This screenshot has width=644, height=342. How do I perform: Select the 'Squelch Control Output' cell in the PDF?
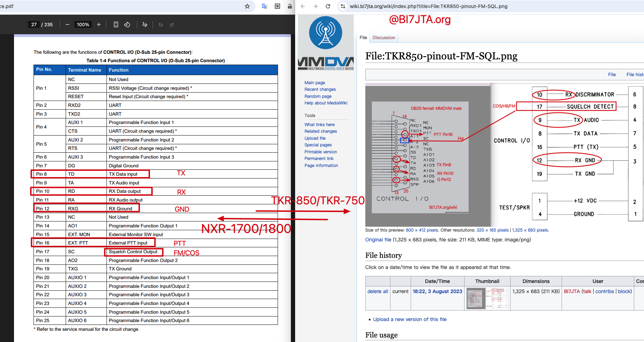[133, 252]
